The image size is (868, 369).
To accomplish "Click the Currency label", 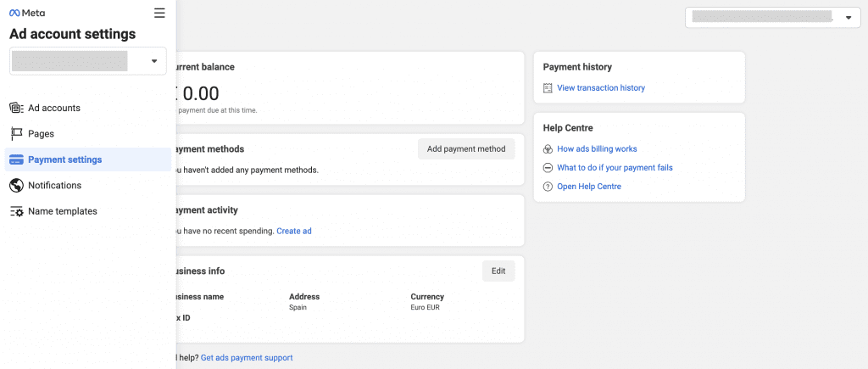I will point(427,297).
